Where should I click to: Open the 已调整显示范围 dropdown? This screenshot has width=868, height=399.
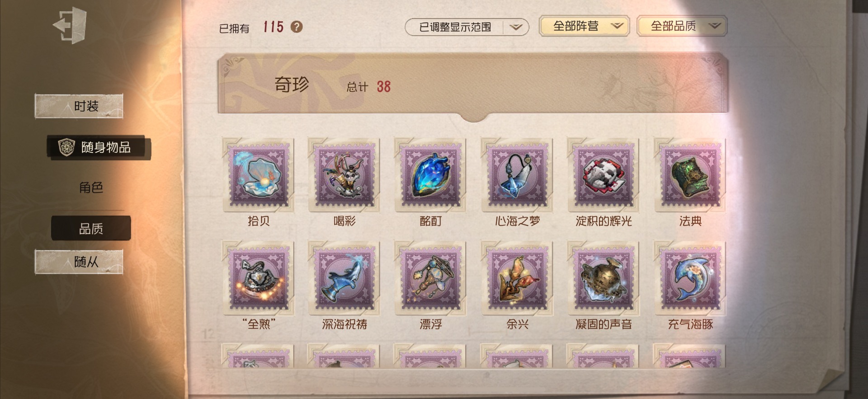[x=467, y=27]
